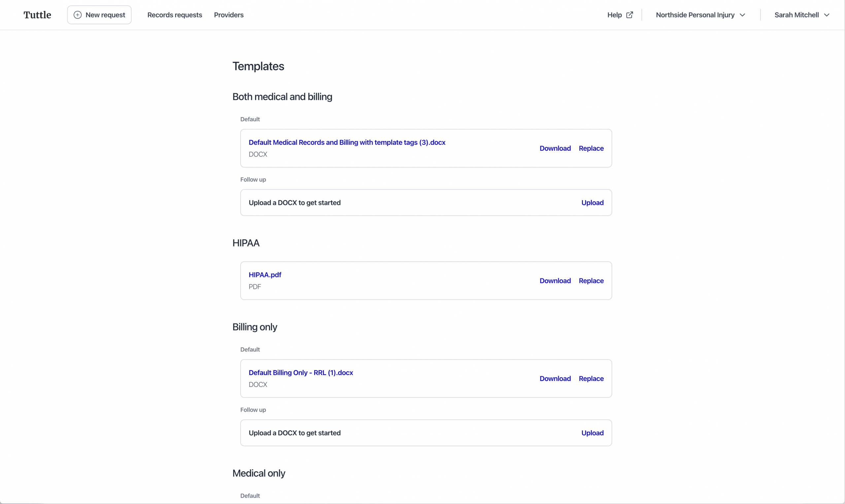Click the external link icon beside Help
This screenshot has width=845, height=504.
click(x=629, y=15)
